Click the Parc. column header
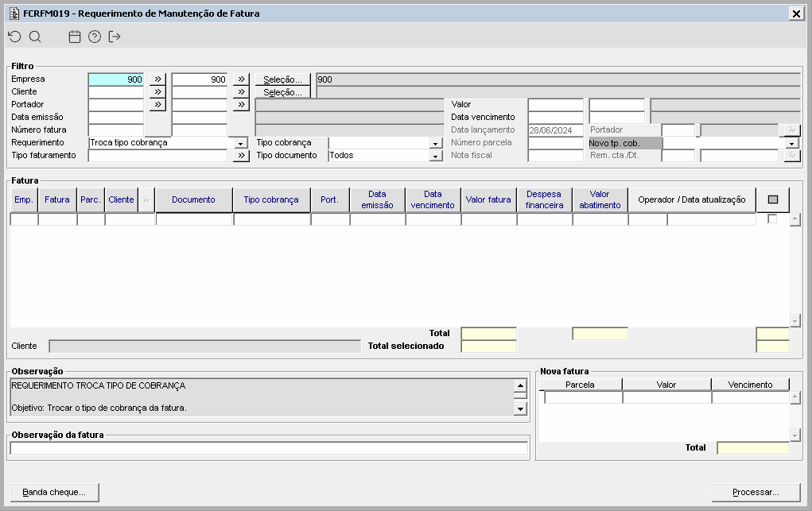This screenshot has width=812, height=511. click(91, 199)
